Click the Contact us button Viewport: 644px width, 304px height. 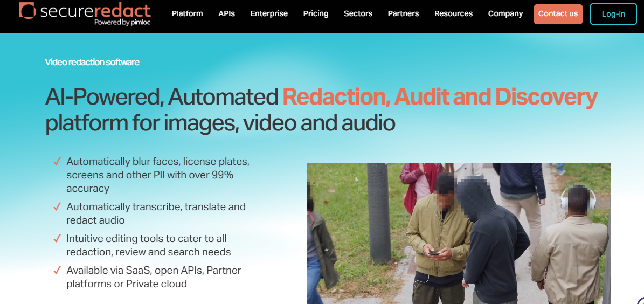tap(558, 14)
